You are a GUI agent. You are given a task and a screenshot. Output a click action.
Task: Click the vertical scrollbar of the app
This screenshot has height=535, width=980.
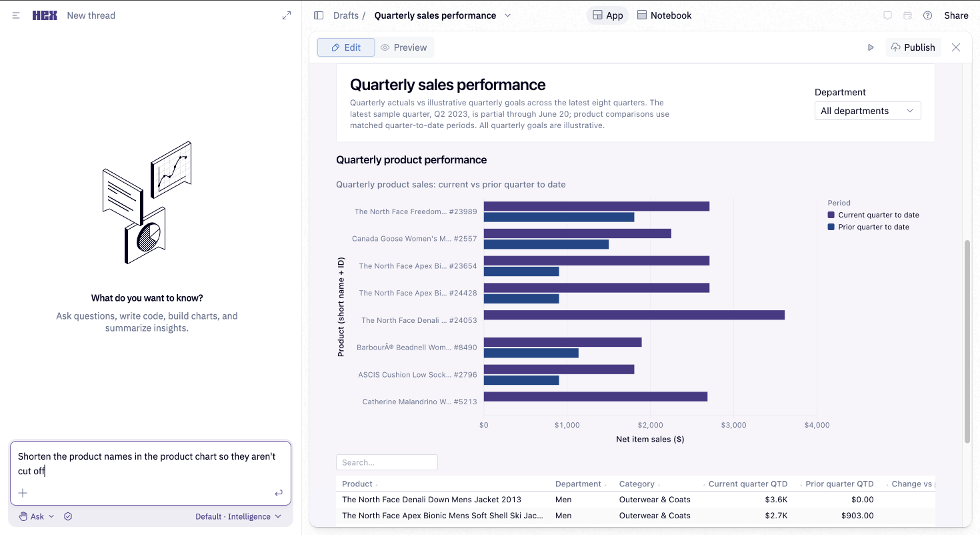967,342
